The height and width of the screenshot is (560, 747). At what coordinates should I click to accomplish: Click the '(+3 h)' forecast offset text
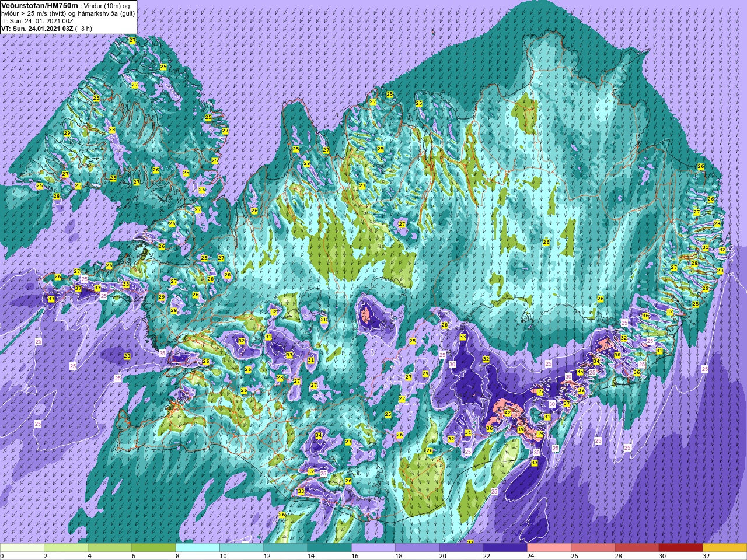point(83,29)
